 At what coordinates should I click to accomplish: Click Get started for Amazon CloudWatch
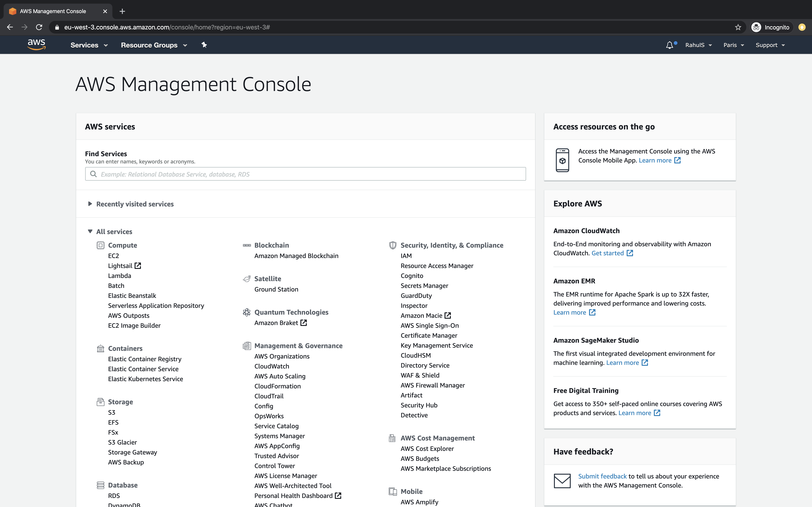point(608,253)
